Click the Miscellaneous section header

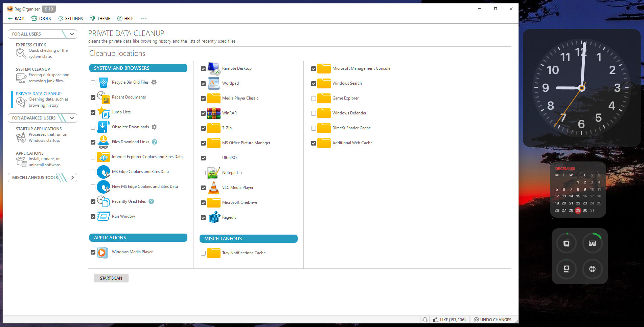[x=248, y=239]
